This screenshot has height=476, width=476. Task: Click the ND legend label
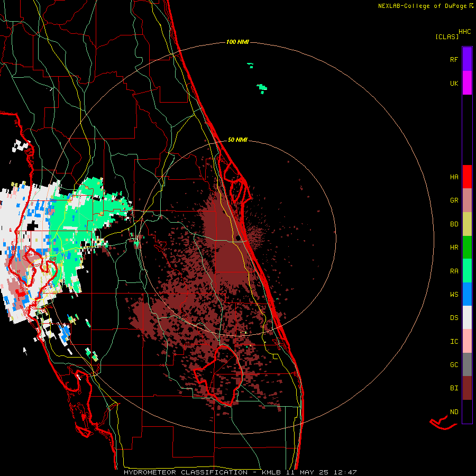454,411
